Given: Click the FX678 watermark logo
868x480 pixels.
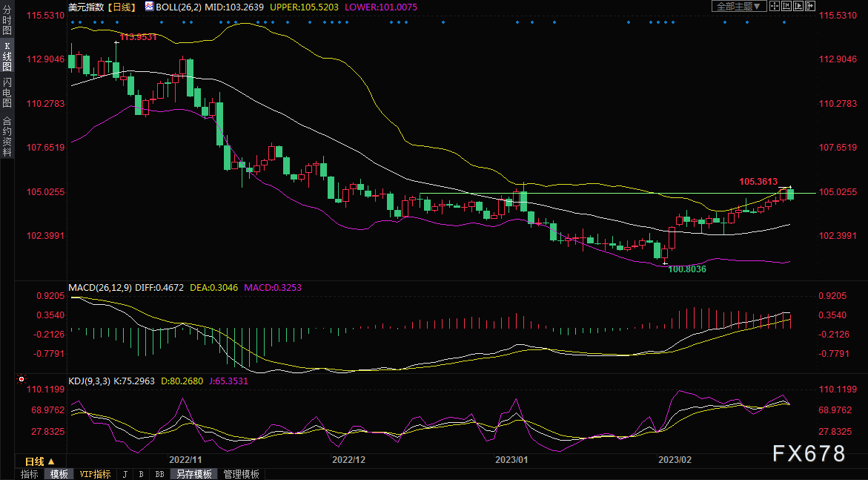Looking at the screenshot, I should [809, 453].
